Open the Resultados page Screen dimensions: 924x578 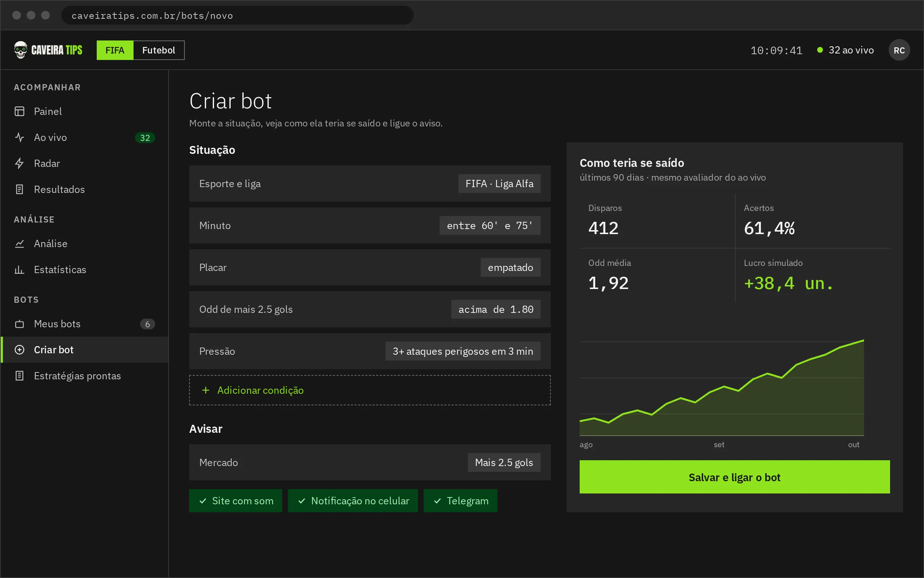point(85,189)
